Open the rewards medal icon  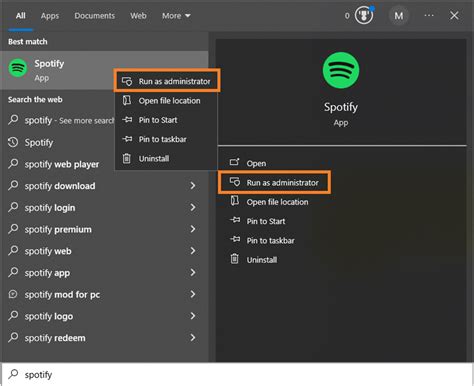[364, 15]
